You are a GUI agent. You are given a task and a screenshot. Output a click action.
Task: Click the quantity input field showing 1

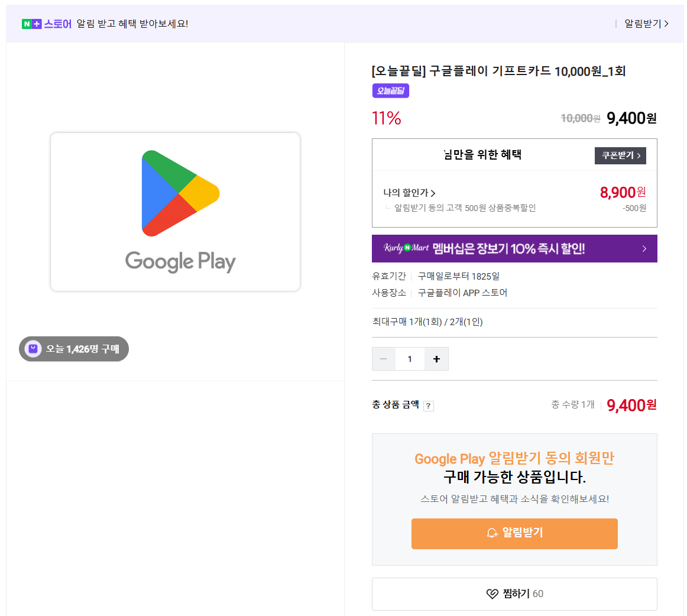pos(410,358)
